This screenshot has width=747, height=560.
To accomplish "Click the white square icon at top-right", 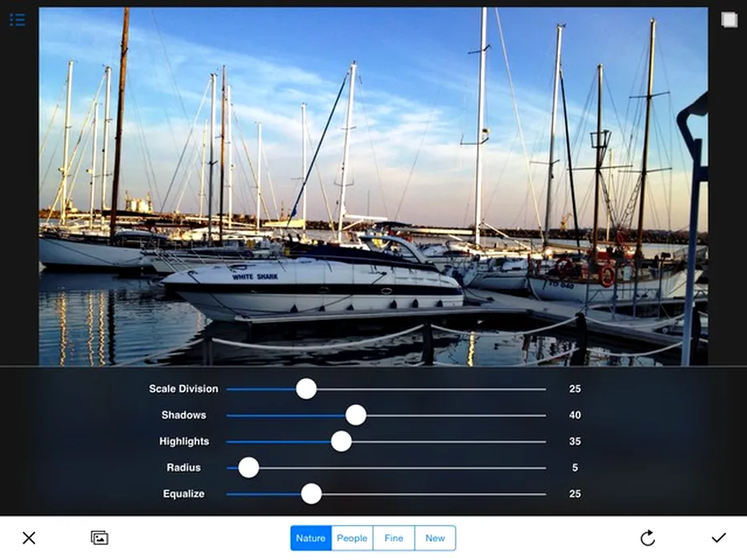I will [729, 20].
